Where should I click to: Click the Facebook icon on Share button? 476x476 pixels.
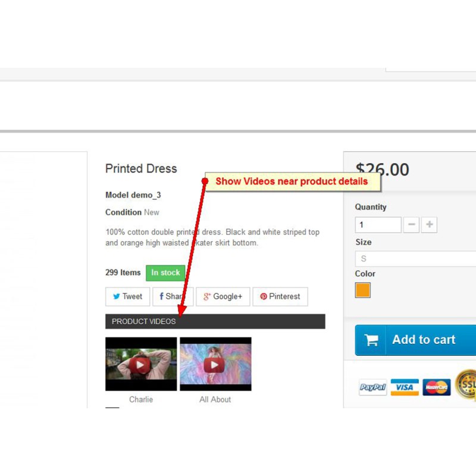161,296
